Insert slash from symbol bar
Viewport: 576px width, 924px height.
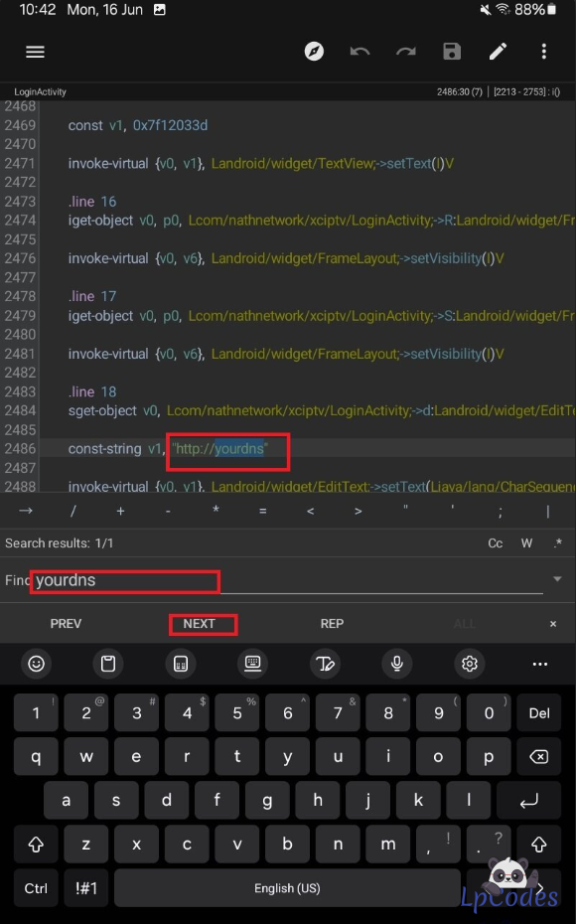73,511
